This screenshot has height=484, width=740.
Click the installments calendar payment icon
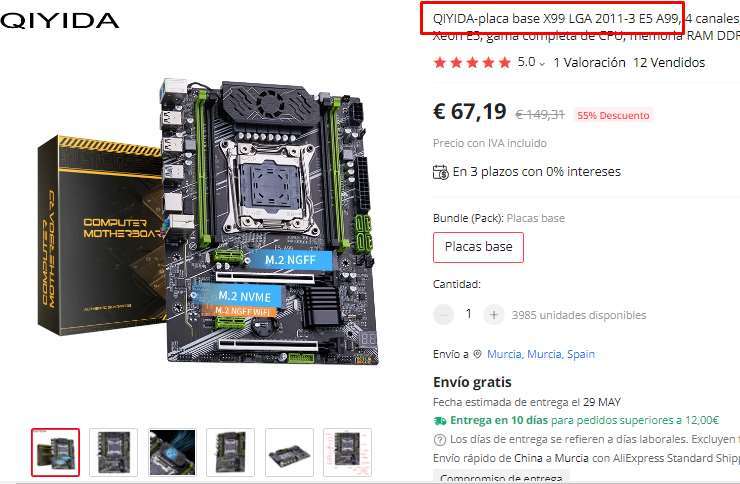point(440,172)
